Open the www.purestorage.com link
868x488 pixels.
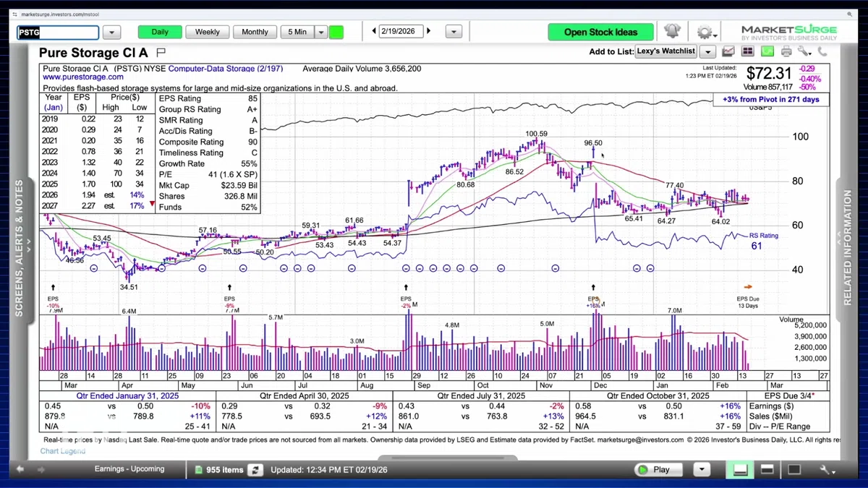pyautogui.click(x=82, y=77)
